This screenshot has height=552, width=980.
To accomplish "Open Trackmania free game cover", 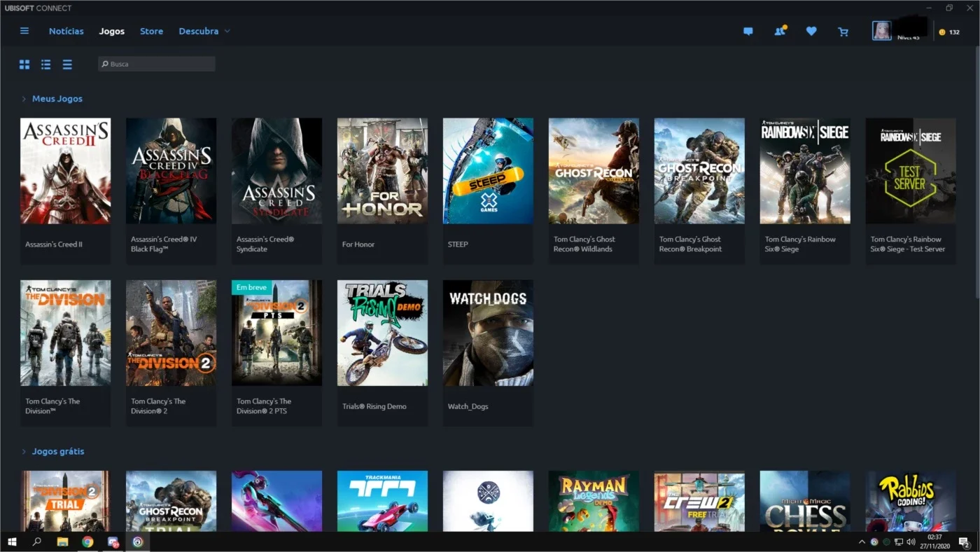I will click(383, 501).
